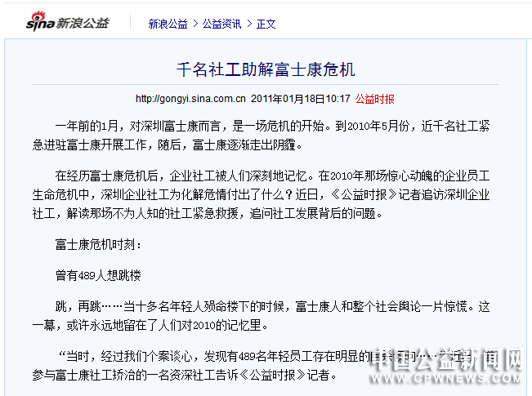Click the line ending 资深社工告诉《公益时报》记者

pos(185,375)
